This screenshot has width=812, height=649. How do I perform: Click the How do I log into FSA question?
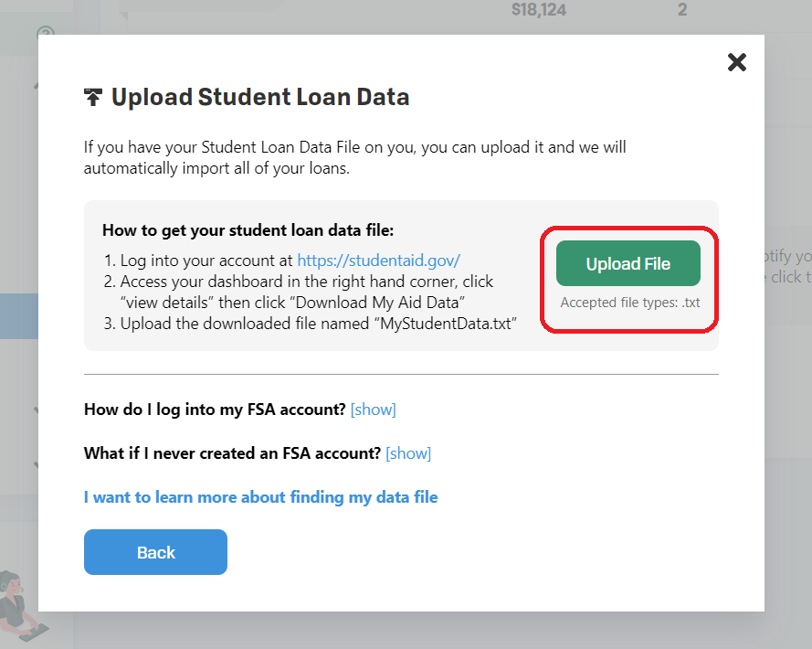pyautogui.click(x=215, y=410)
